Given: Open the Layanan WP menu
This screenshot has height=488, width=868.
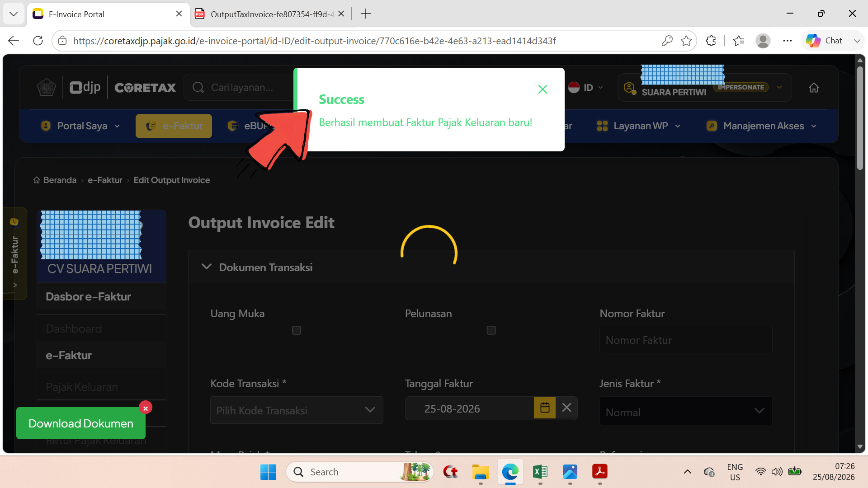Looking at the screenshot, I should coord(638,126).
